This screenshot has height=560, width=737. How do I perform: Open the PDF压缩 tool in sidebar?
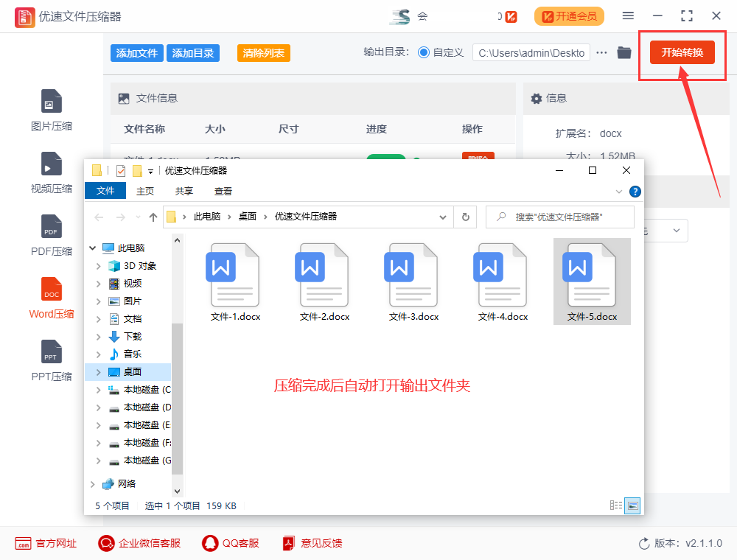tap(52, 235)
